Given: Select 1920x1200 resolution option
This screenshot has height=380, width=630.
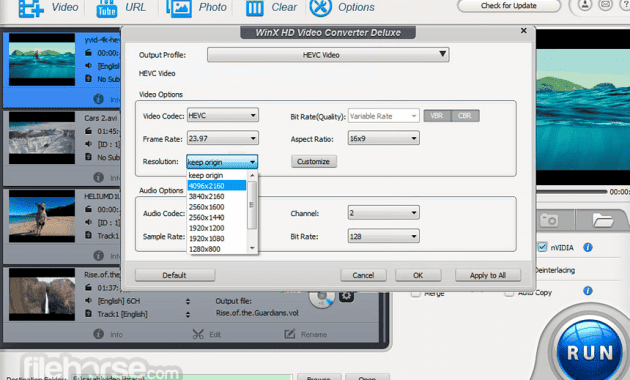Looking at the screenshot, I should click(x=217, y=228).
